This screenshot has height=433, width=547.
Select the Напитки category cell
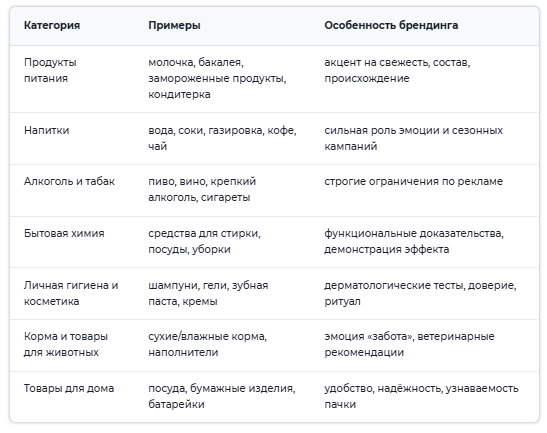click(x=46, y=130)
